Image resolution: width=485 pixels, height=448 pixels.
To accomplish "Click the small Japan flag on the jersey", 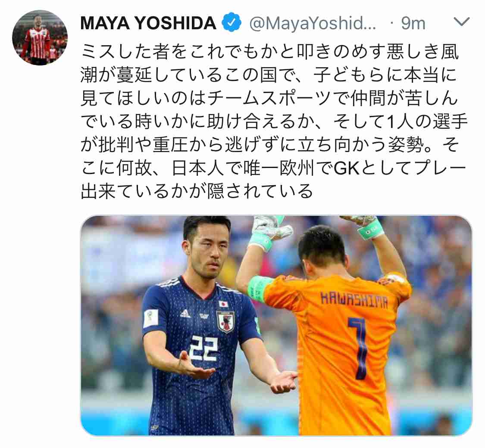I will pyautogui.click(x=223, y=303).
